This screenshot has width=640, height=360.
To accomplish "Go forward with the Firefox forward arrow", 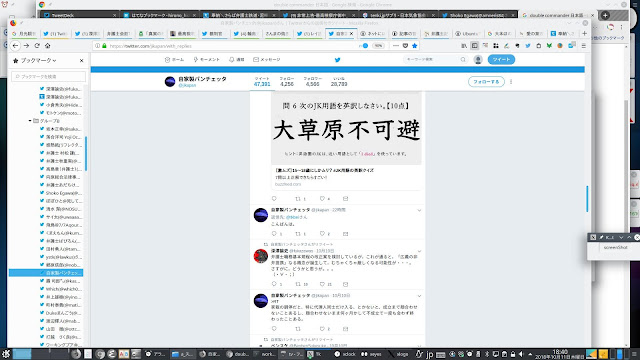I will point(26,46).
